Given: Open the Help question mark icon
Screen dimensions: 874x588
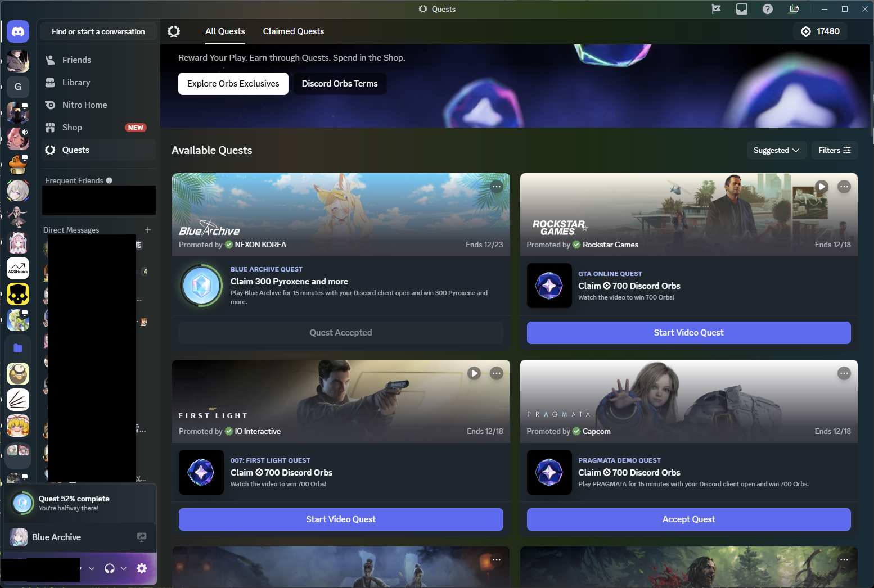Looking at the screenshot, I should coord(768,9).
